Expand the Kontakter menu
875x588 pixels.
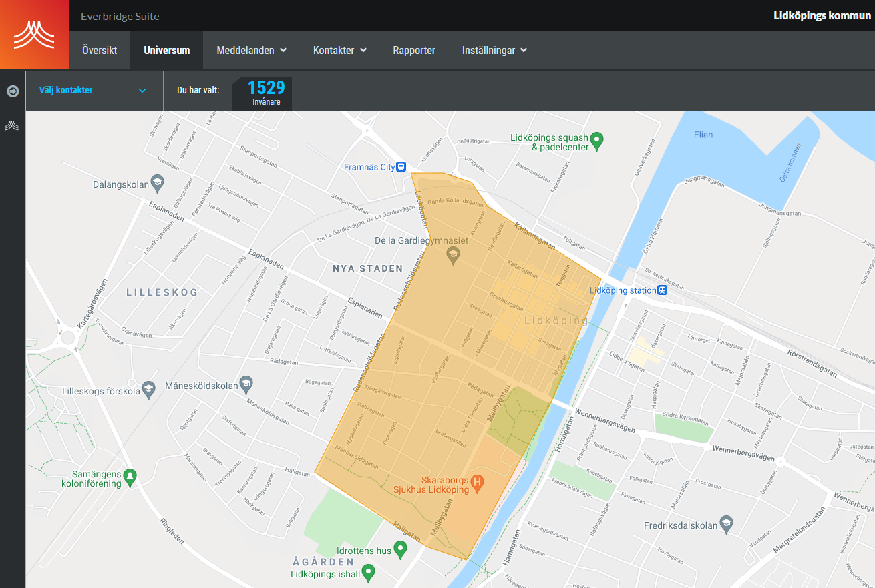coord(339,51)
